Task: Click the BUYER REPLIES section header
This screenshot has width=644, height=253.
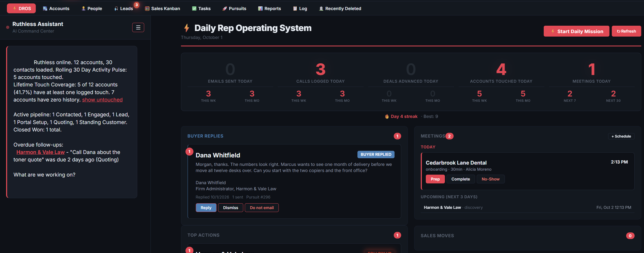Action: 205,136
